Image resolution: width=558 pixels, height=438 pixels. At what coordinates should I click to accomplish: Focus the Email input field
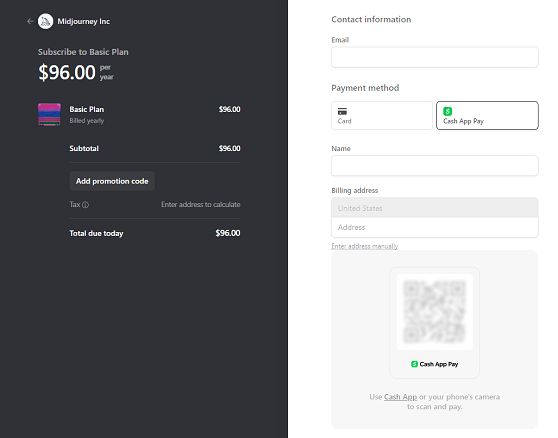(x=435, y=57)
